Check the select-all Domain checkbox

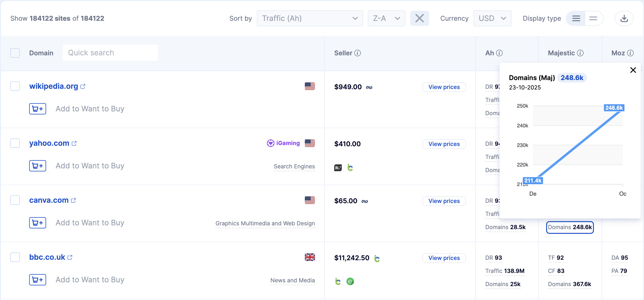click(x=15, y=53)
